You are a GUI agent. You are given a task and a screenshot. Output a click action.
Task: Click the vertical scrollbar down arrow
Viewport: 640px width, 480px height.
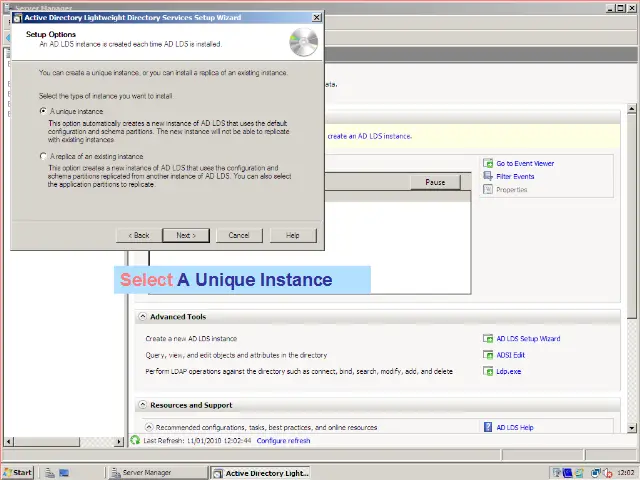pyautogui.click(x=631, y=428)
